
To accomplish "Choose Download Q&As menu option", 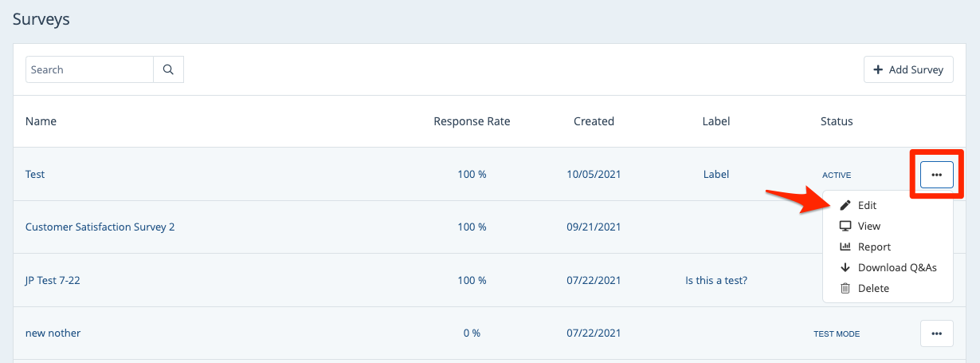I will point(896,267).
